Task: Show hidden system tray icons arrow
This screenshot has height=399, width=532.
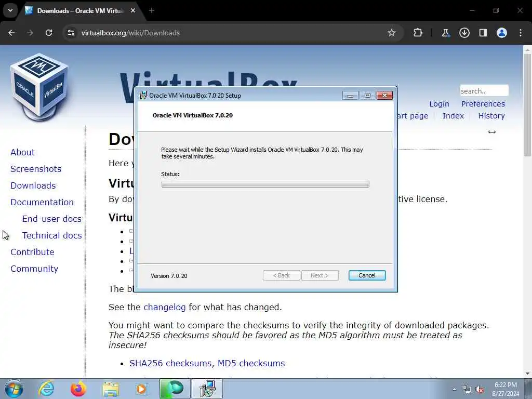Action: (x=454, y=390)
